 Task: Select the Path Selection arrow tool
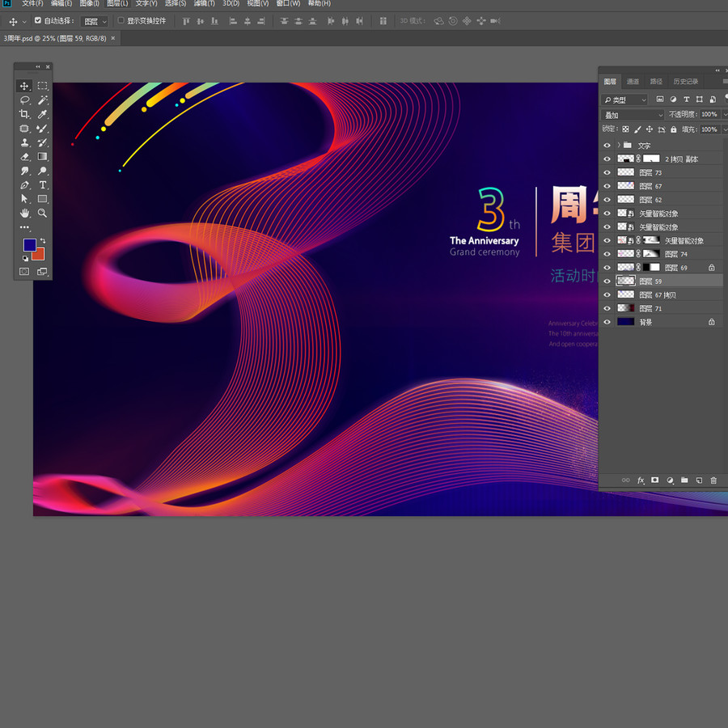[24, 199]
